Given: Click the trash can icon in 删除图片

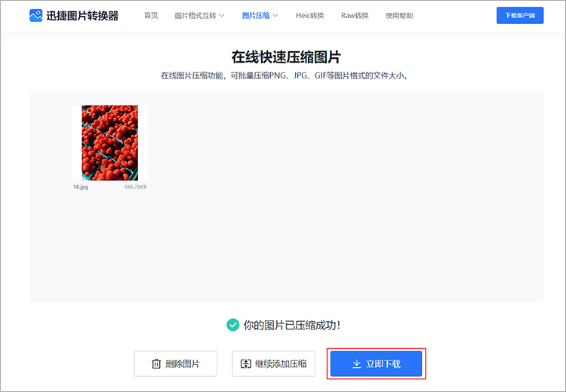Looking at the screenshot, I should pos(156,363).
